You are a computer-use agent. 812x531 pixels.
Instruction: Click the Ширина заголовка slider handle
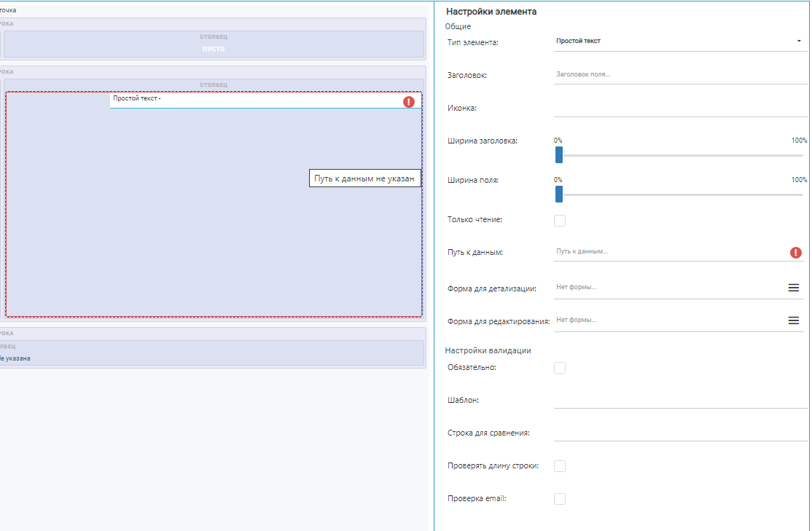[559, 154]
